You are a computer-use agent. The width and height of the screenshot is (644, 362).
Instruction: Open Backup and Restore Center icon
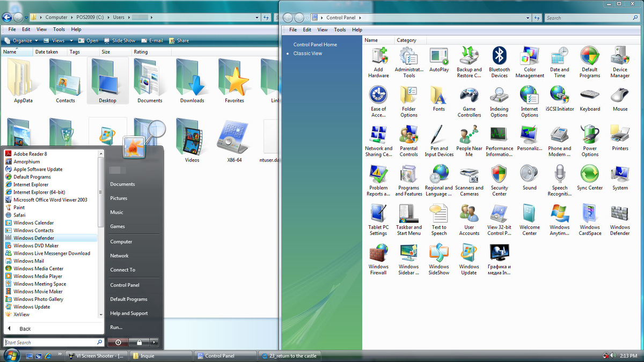(469, 62)
